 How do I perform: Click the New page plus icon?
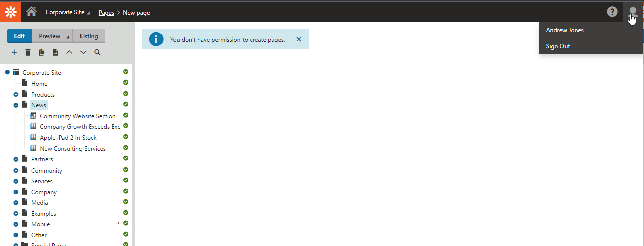pyautogui.click(x=14, y=52)
